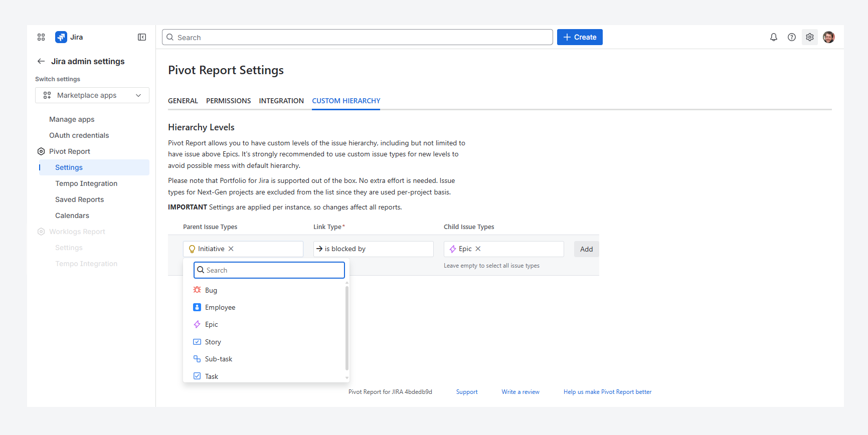Select the Epic icon in the dropdown list
Image resolution: width=868 pixels, height=435 pixels.
coord(197,324)
